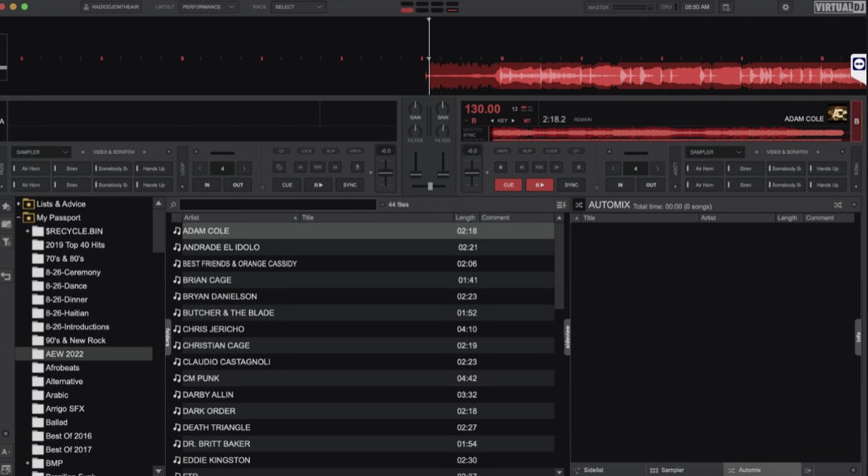This screenshot has height=476, width=868.
Task: Toggle VINYL mode on deck B
Action: tap(503, 151)
